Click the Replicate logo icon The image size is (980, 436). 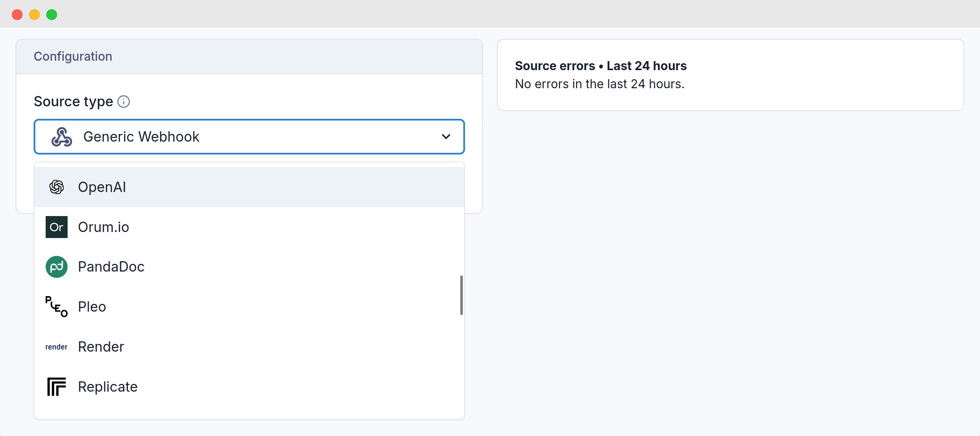pos(56,387)
